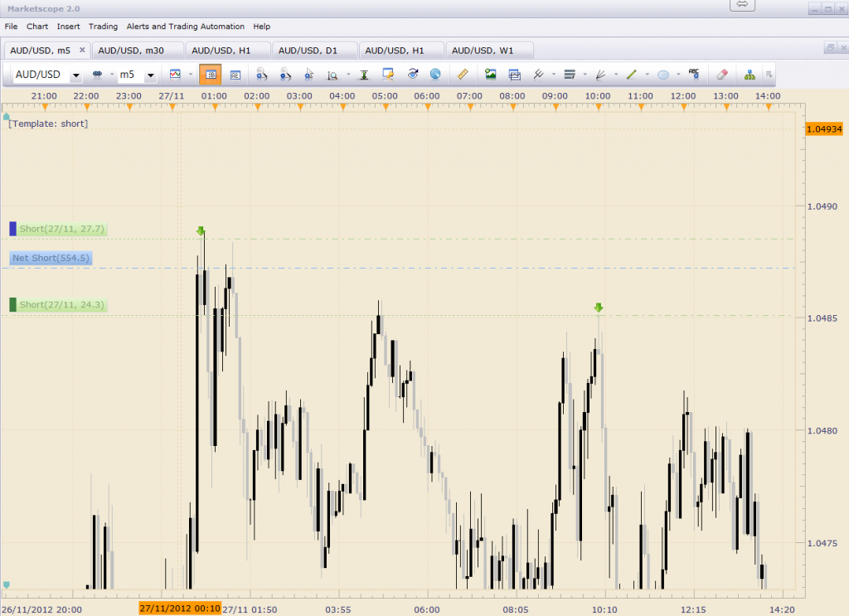Click the Short(27/11, 27.7) order label

click(62, 229)
